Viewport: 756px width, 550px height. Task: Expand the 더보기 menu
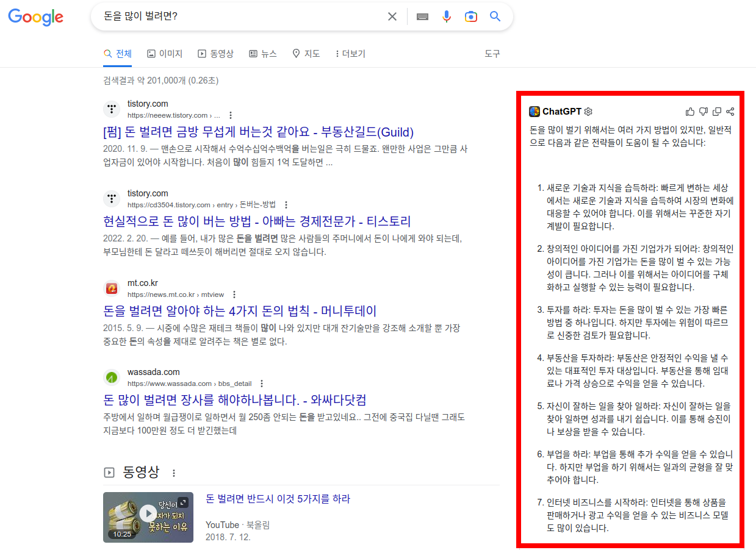click(350, 54)
